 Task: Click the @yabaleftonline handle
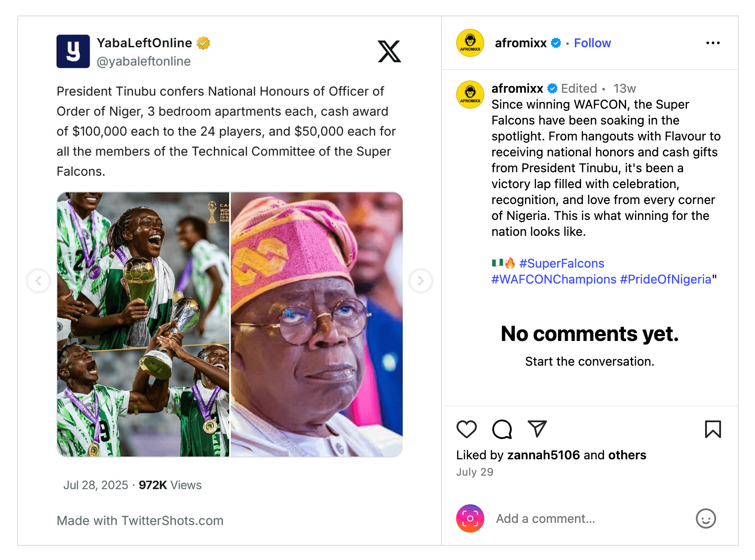coord(143,61)
